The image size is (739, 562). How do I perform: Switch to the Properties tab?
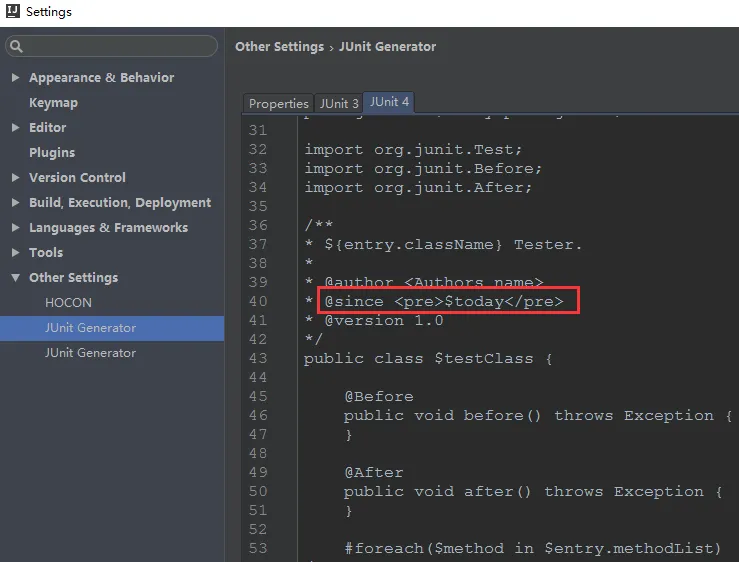click(278, 103)
